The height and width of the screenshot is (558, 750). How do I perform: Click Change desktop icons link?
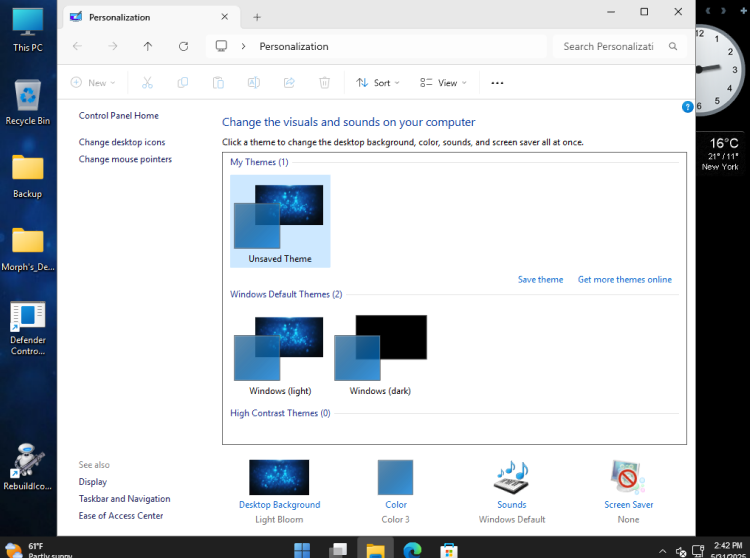click(x=122, y=142)
